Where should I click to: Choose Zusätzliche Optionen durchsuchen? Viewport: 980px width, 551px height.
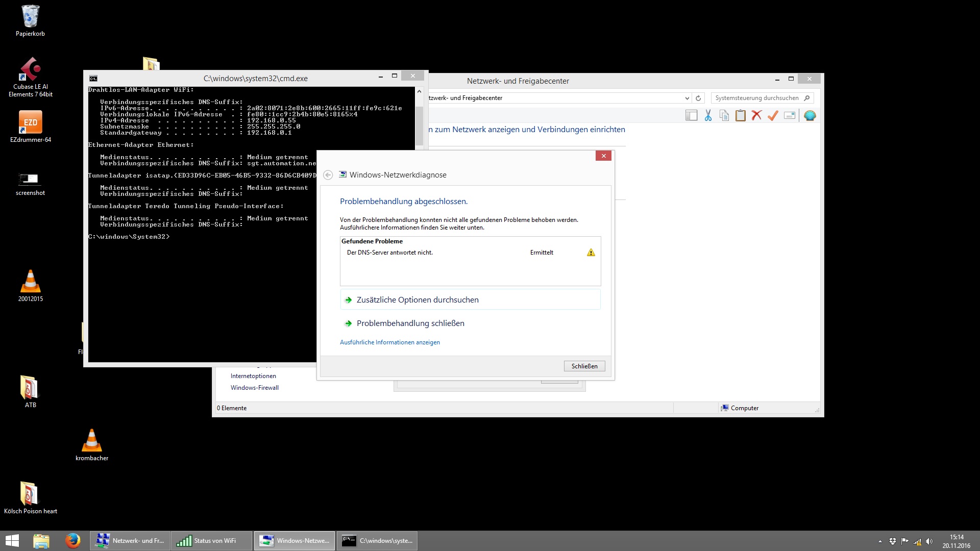418,300
